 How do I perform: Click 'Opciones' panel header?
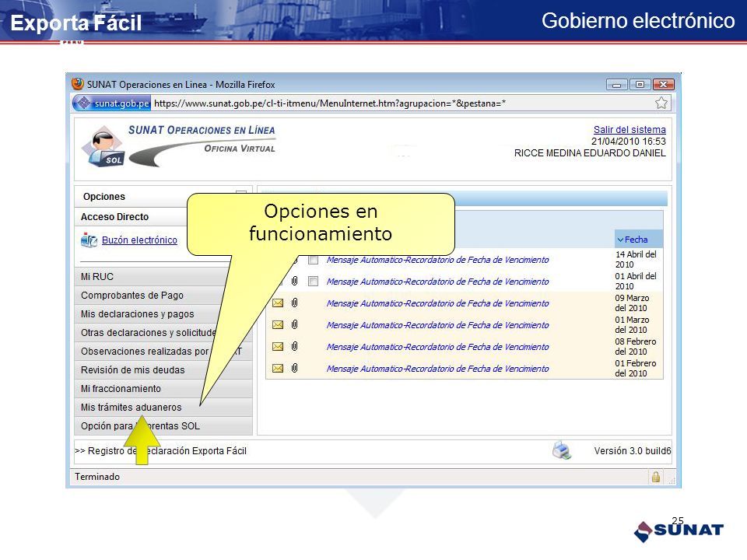point(103,197)
